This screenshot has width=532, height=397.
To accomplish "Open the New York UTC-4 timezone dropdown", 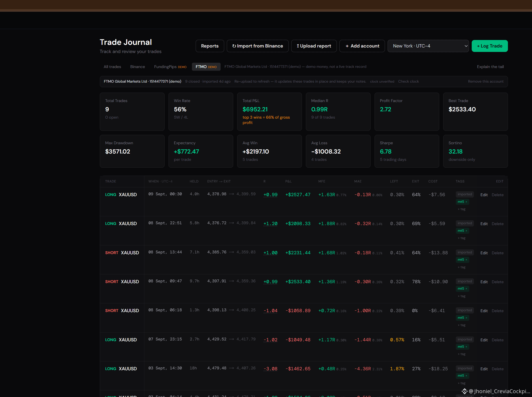I will [428, 46].
